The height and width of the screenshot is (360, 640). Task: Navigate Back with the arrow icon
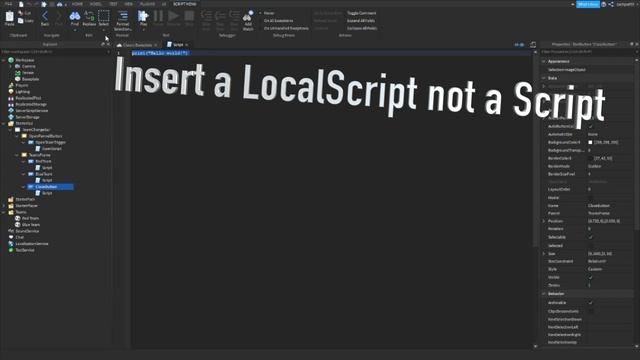click(45, 16)
